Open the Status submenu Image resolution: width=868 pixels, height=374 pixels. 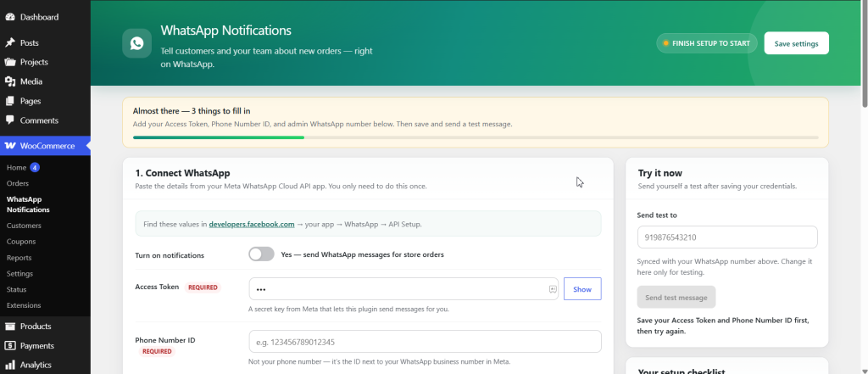(17, 289)
